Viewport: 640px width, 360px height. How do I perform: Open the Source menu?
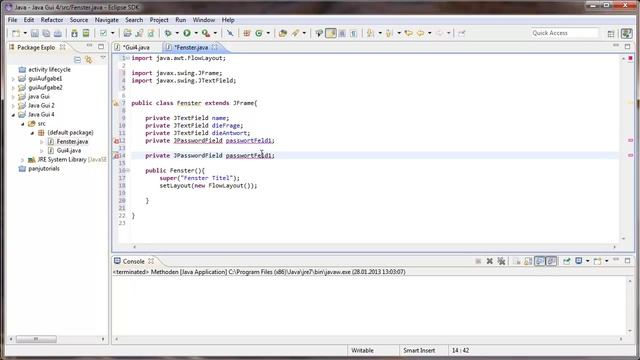79,20
